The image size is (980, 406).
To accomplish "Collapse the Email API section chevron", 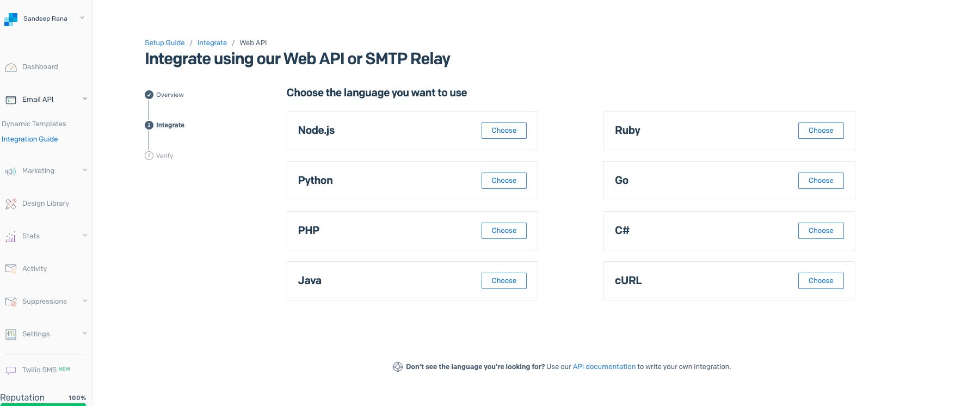I will tap(85, 99).
